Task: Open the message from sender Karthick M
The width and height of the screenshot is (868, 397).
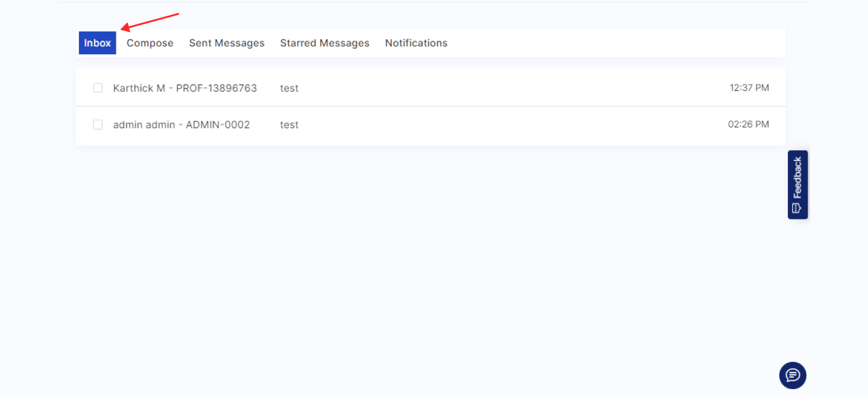Action: (139, 88)
